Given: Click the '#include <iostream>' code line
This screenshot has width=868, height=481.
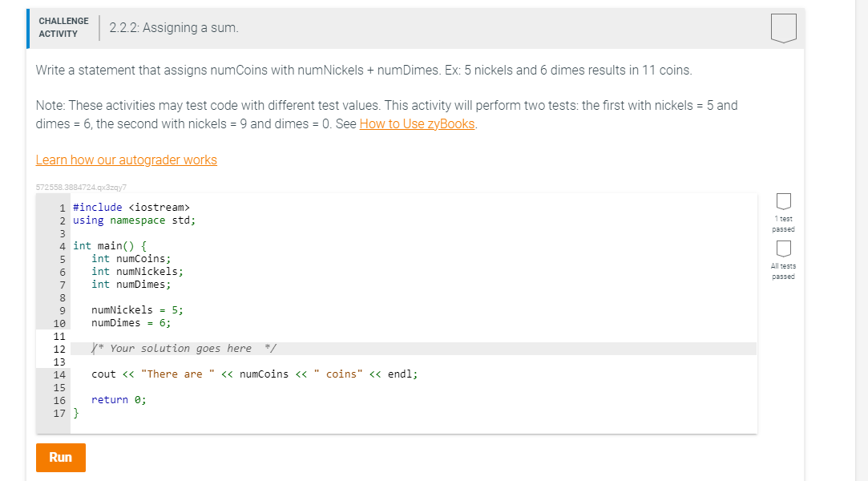Looking at the screenshot, I should [x=131, y=207].
